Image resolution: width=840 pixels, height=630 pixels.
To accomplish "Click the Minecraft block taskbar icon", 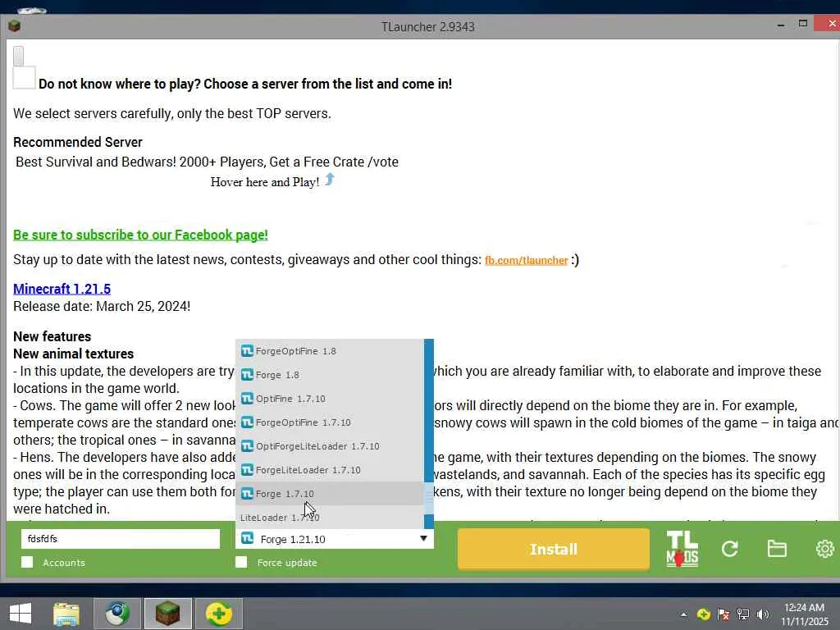I will [x=167, y=614].
